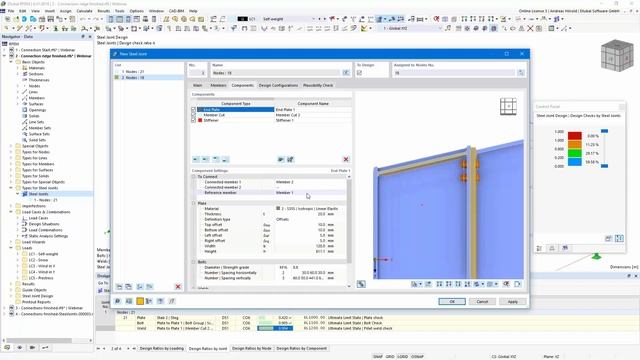Viewport: 640px width, 360px height.
Task: Select 'LC1 - Self-weight' in navigator
Action: point(43,254)
